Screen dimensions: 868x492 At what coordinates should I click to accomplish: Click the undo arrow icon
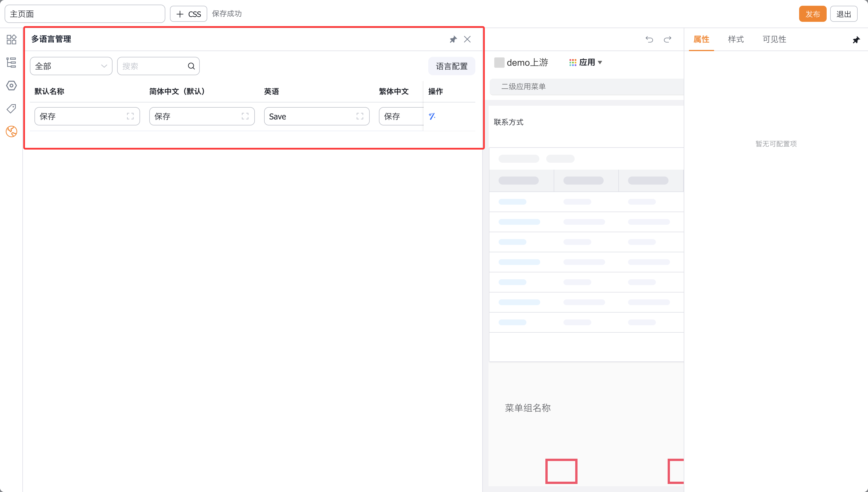[x=649, y=40]
